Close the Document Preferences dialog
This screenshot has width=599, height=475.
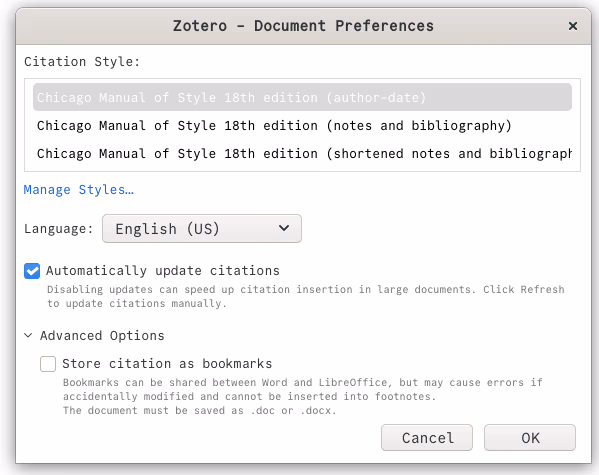(572, 26)
